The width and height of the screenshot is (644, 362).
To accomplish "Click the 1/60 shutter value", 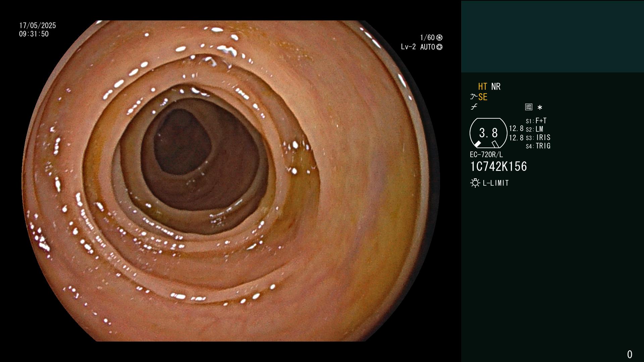I will [427, 38].
